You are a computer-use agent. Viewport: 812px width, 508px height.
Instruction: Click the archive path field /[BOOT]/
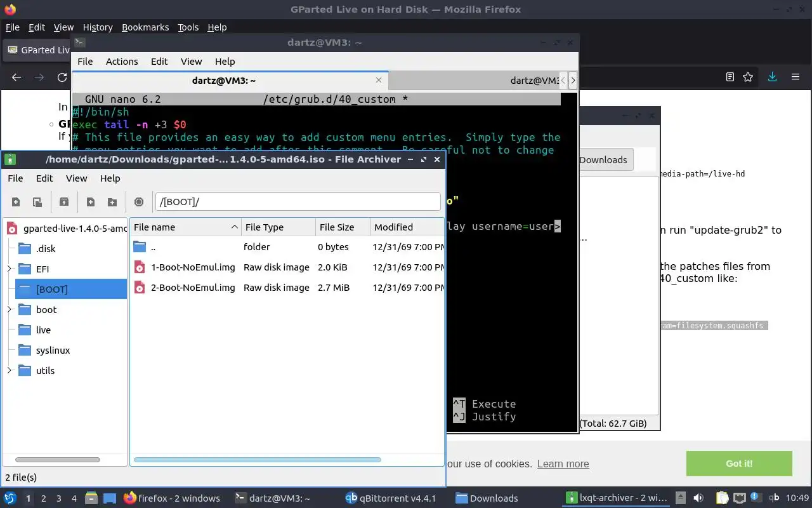298,202
